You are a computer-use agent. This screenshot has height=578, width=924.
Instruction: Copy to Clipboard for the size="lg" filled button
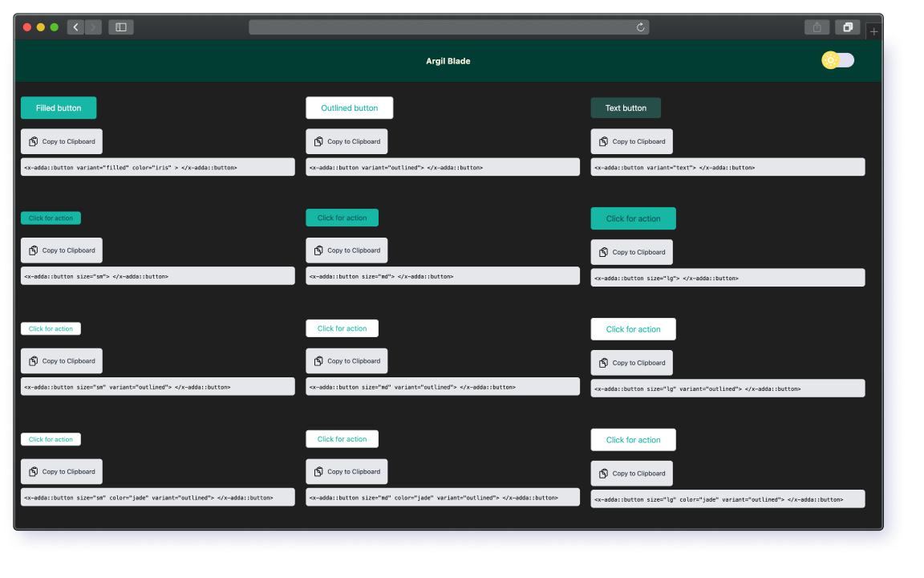click(x=632, y=252)
